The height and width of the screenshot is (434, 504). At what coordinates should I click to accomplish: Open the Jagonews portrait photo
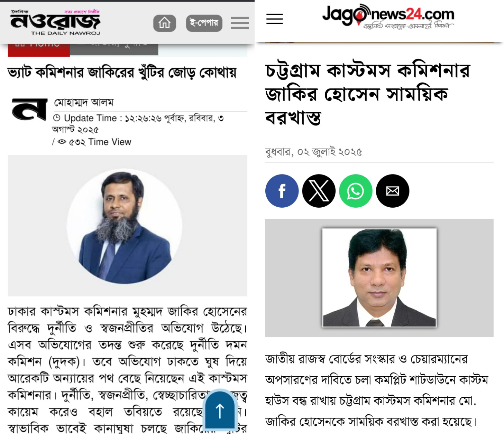pyautogui.click(x=379, y=277)
